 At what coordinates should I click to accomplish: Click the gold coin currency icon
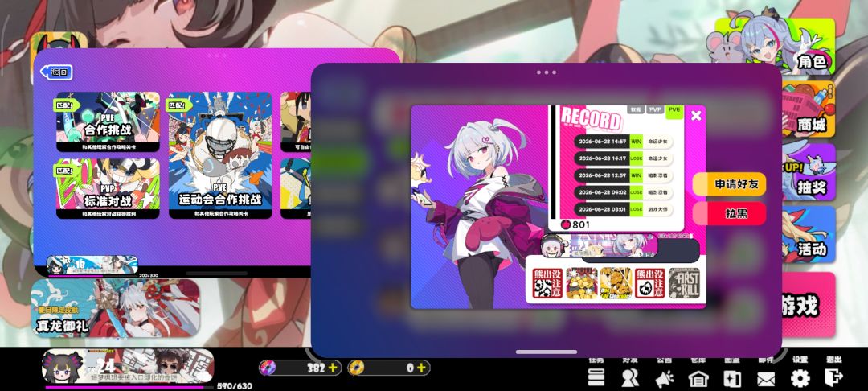coord(356,367)
